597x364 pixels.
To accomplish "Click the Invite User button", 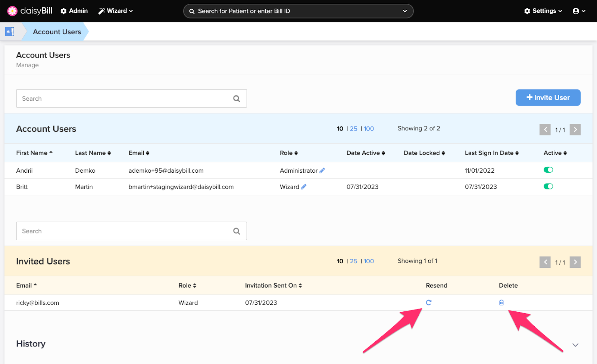I will (x=548, y=97).
